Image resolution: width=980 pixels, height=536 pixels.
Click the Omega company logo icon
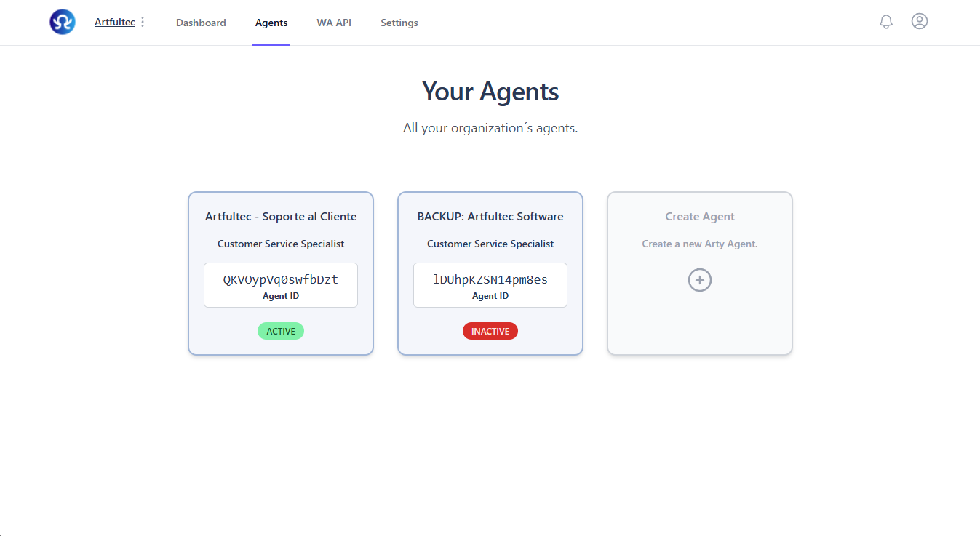[62, 22]
